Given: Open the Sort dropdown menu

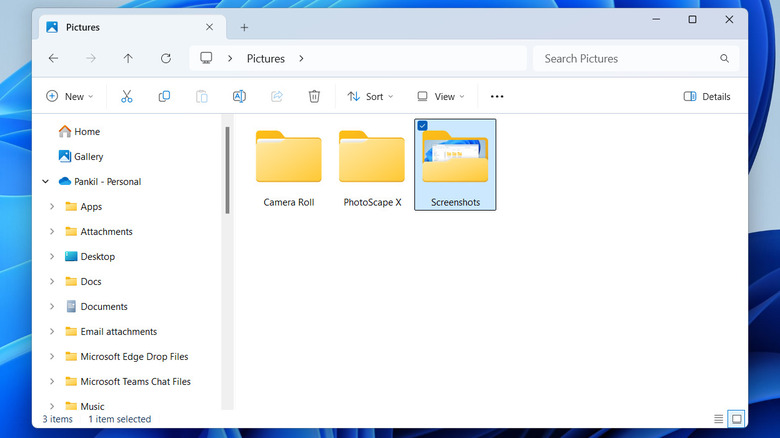Looking at the screenshot, I should click(x=370, y=97).
